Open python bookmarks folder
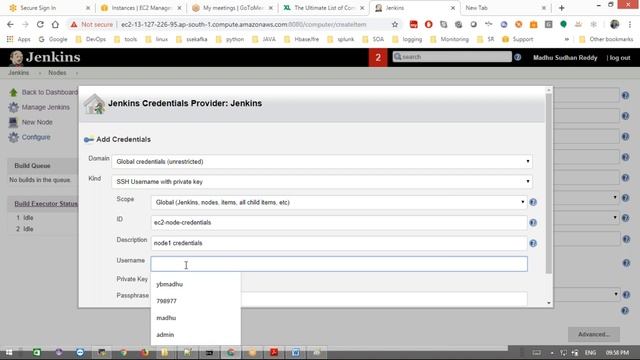 click(230, 39)
